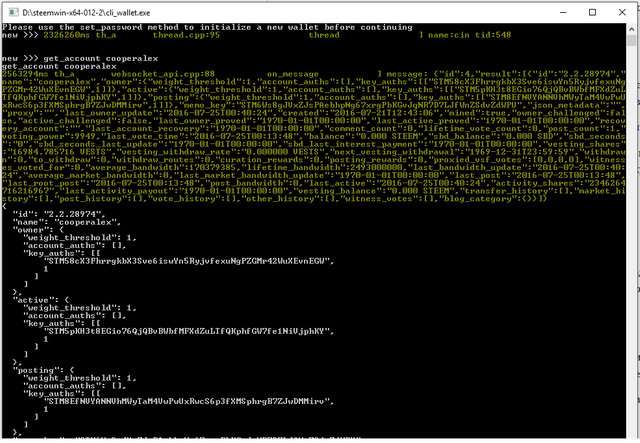Click the "active": { line

(41, 300)
